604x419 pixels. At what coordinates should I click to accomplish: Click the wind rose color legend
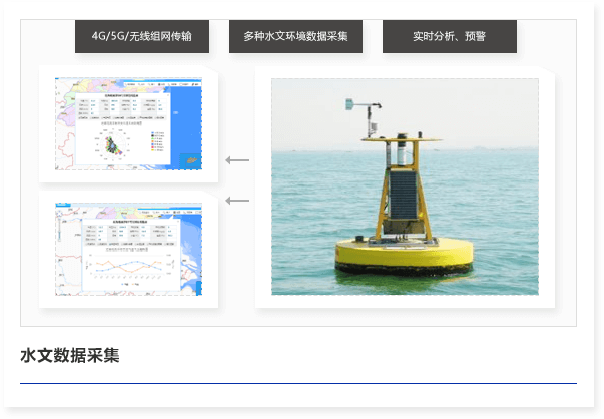pyautogui.click(x=158, y=142)
